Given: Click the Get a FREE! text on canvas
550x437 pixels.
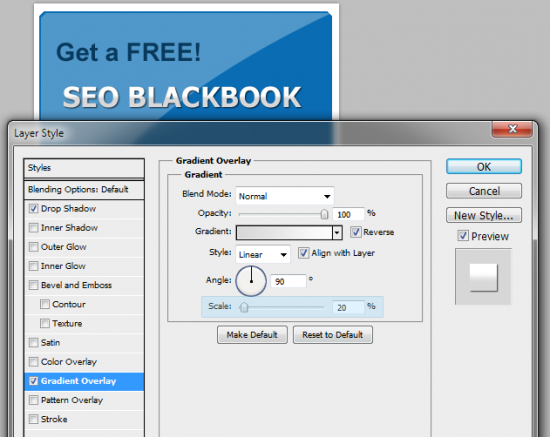Looking at the screenshot, I should tap(128, 52).
